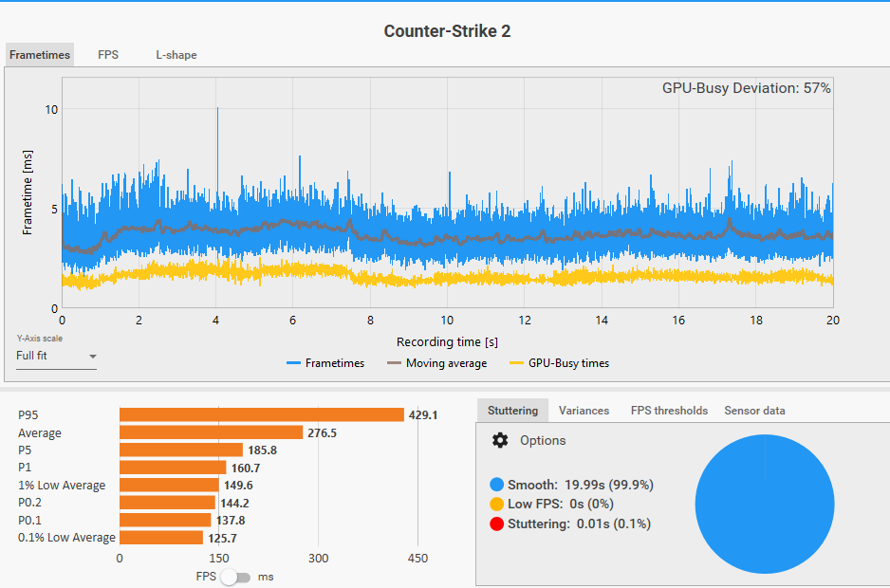The image size is (890, 588).
Task: Click the P95 bar in the chart
Action: click(262, 414)
